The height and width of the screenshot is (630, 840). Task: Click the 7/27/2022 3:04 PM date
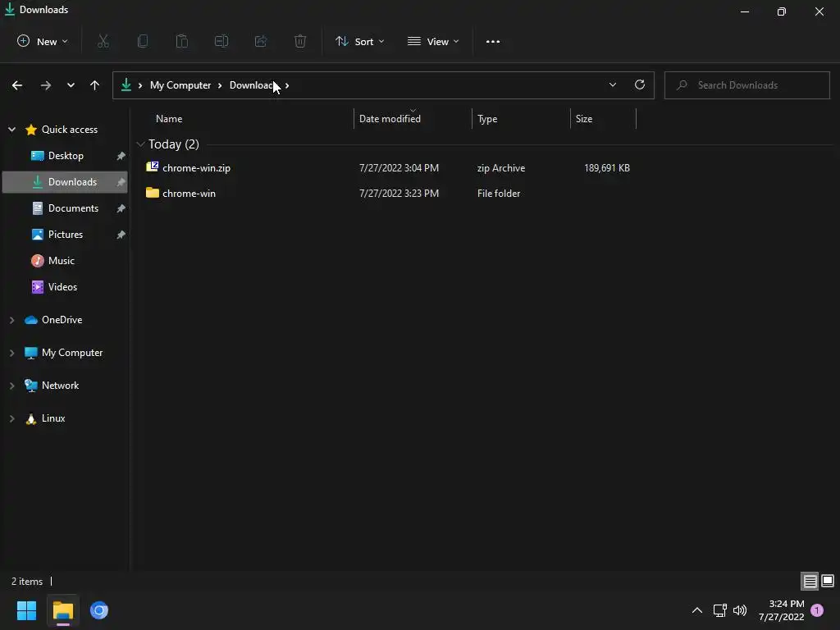click(x=399, y=167)
